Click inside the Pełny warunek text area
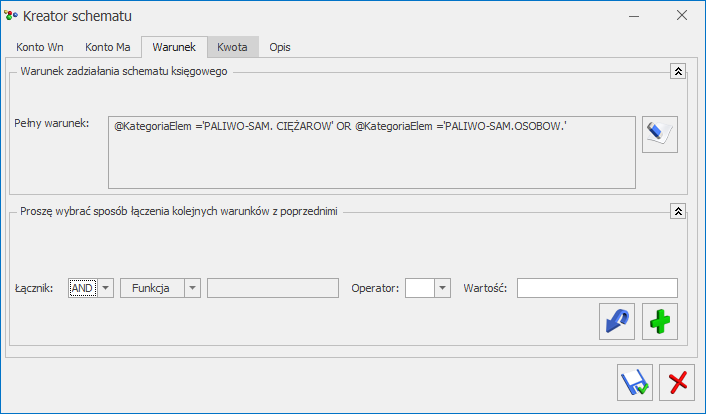 [372, 152]
